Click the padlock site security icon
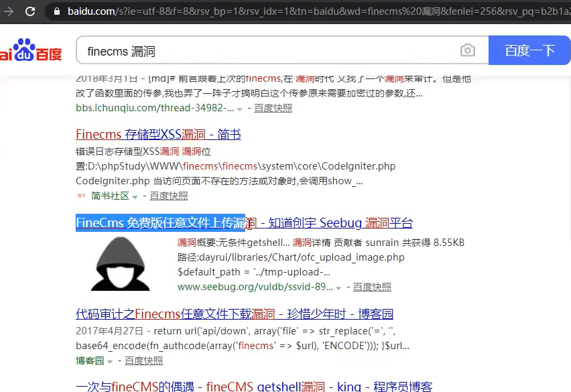 tap(57, 11)
